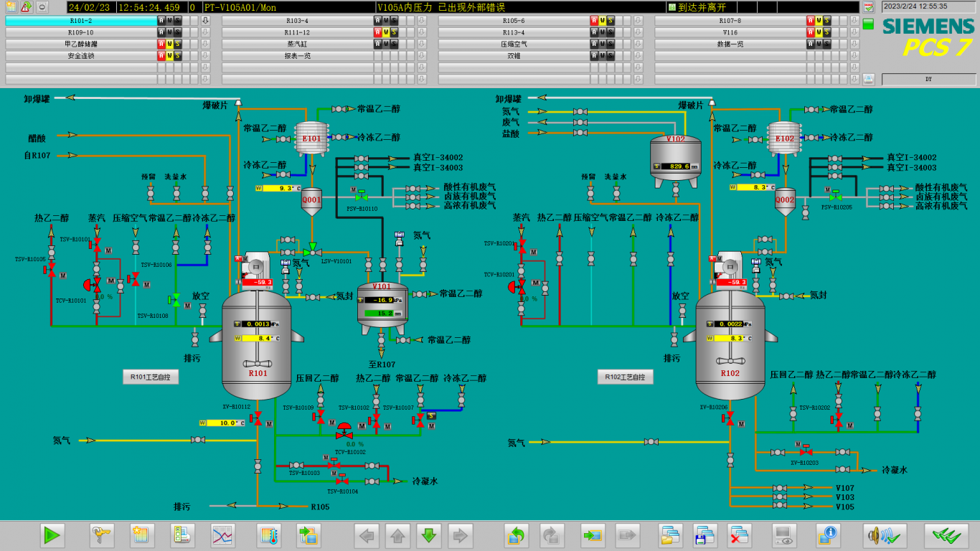Click the grey up arrow navigation icon
The height and width of the screenshot is (551, 980).
pos(398,535)
